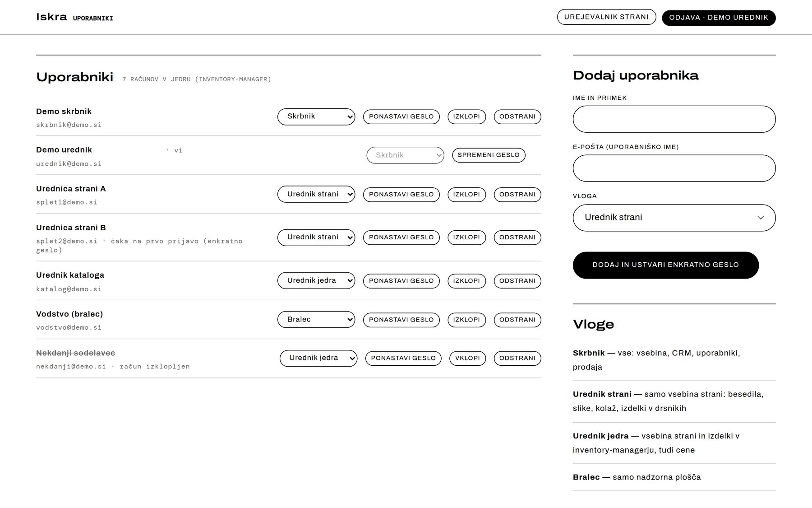Screen dimensions: 812x508
Task: Open the Bralec role dropdown for Vodstvo
Action: pos(316,320)
